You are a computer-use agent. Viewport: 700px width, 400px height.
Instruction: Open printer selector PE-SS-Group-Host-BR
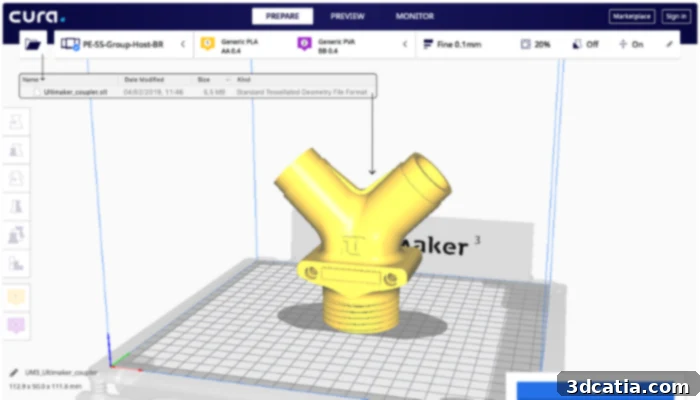coord(123,44)
